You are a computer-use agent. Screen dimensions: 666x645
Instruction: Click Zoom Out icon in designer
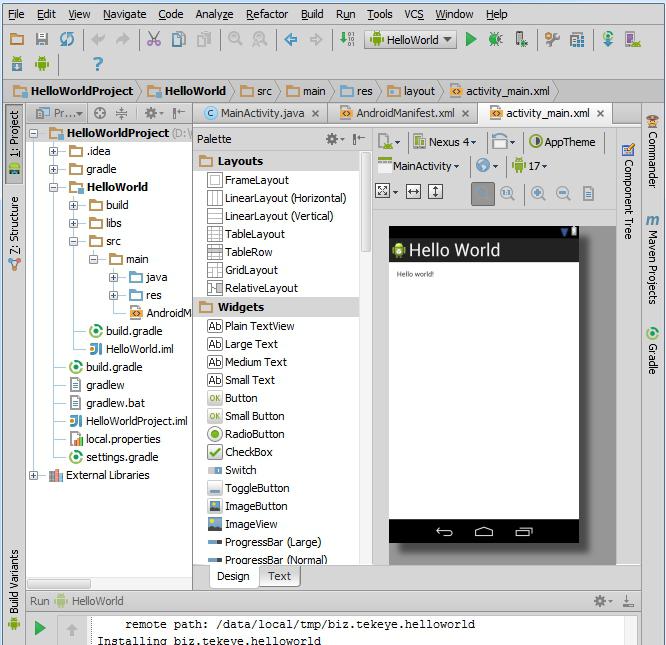563,193
